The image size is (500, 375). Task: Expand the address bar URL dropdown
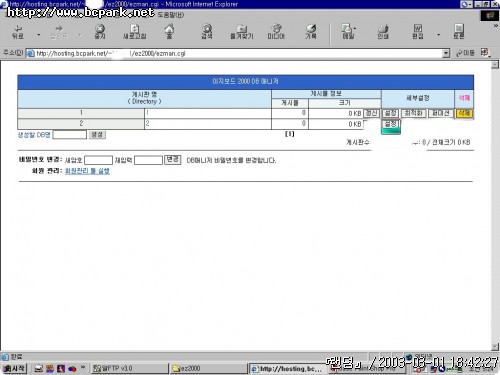tap(446, 53)
